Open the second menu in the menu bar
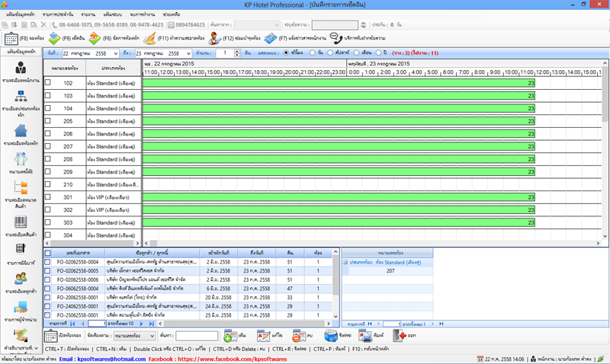This screenshot has width=610, height=364. 58,14
